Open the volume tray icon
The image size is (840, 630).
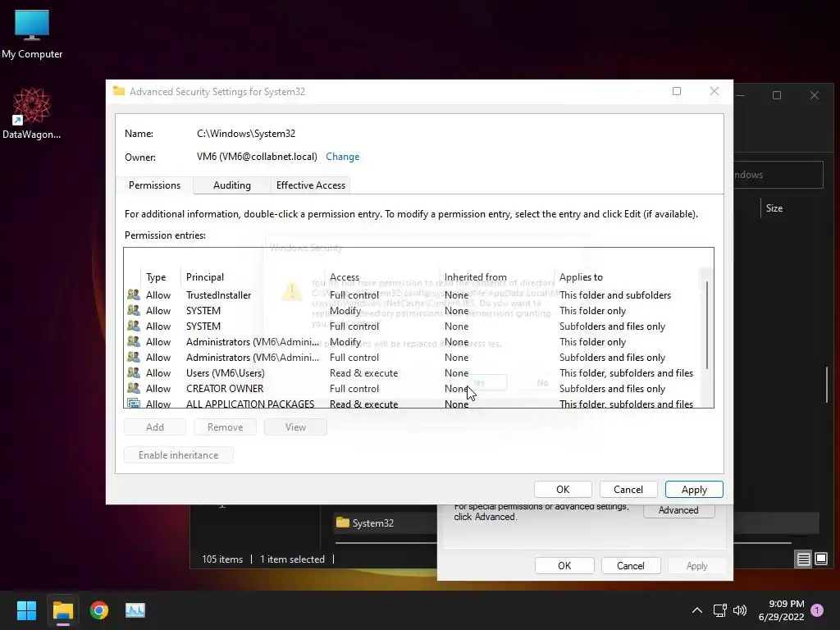pyautogui.click(x=740, y=610)
